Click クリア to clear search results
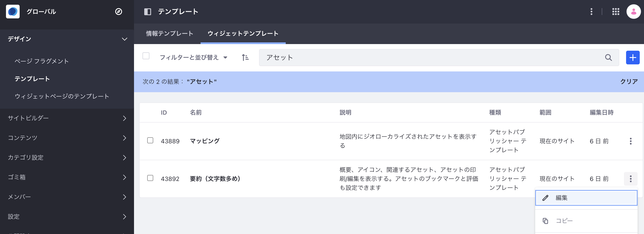 pyautogui.click(x=629, y=82)
